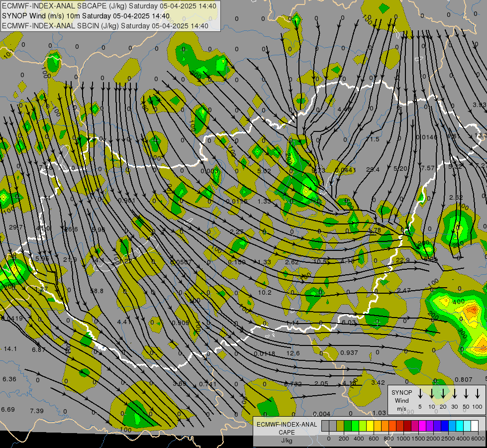Click the map value 0.741
This screenshot has height=448, width=487.
pos(207,384)
